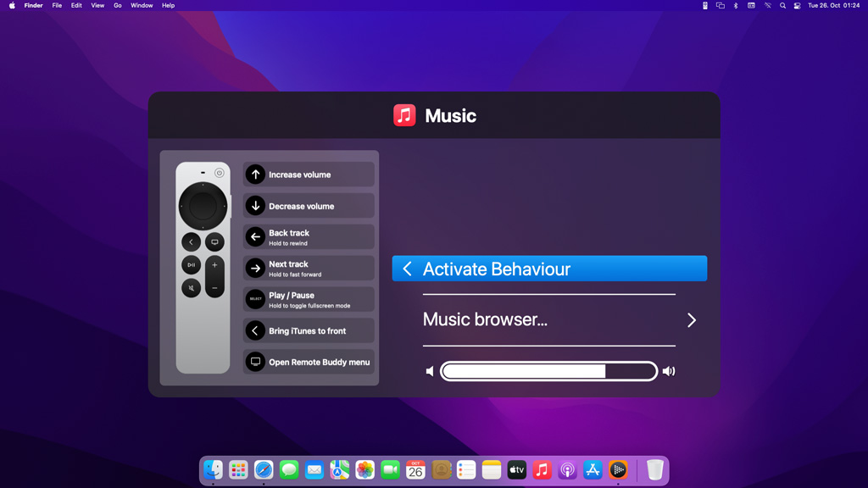Click the Next track right-arrow icon

pos(255,269)
